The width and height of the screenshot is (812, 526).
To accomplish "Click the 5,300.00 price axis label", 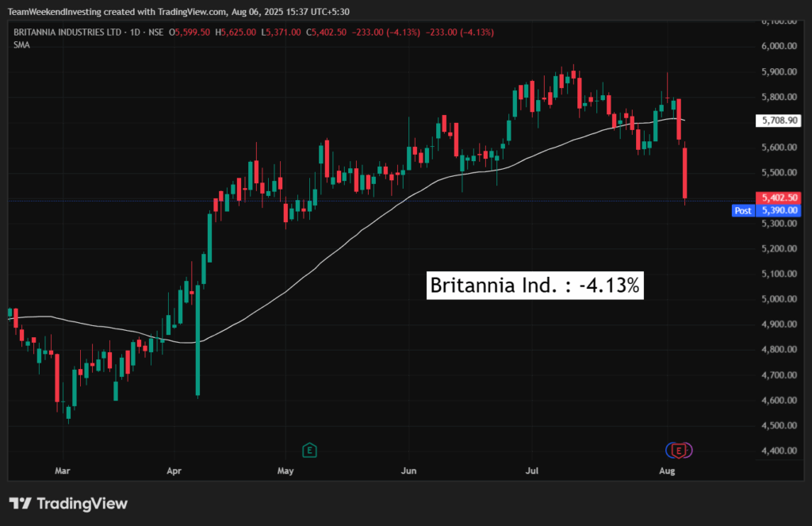I will (779, 224).
